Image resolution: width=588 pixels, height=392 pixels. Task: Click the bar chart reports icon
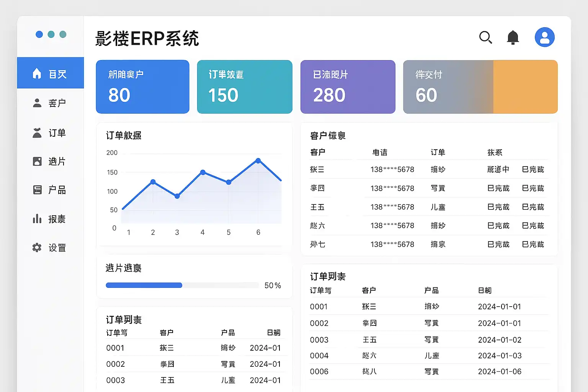(37, 219)
